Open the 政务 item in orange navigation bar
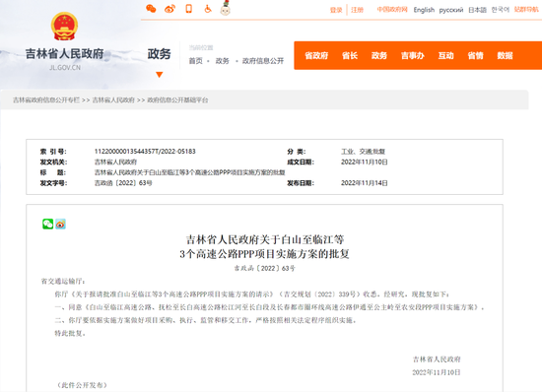542x392 pixels. pyautogui.click(x=379, y=55)
